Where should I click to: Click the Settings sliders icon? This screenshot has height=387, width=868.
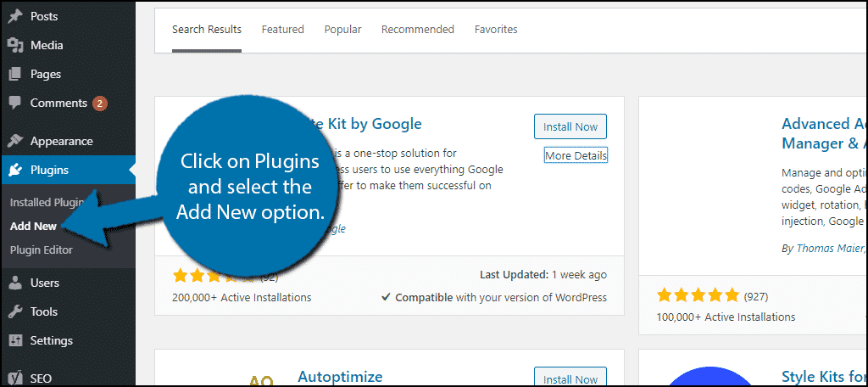tap(15, 340)
